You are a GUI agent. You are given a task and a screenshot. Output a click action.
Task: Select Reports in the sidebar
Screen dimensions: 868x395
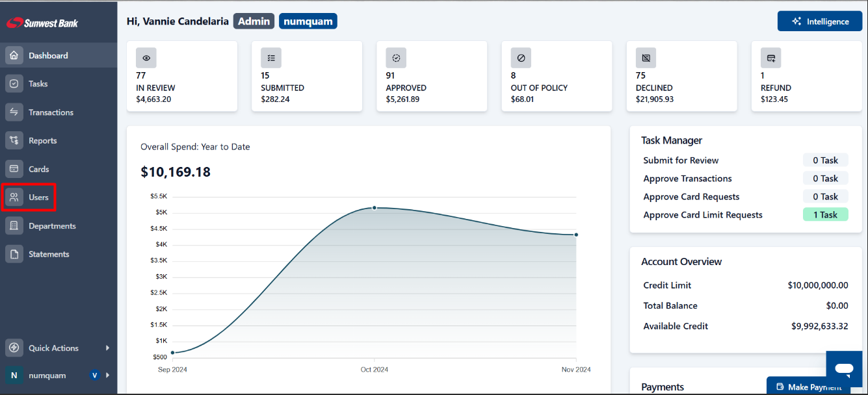tap(59, 140)
